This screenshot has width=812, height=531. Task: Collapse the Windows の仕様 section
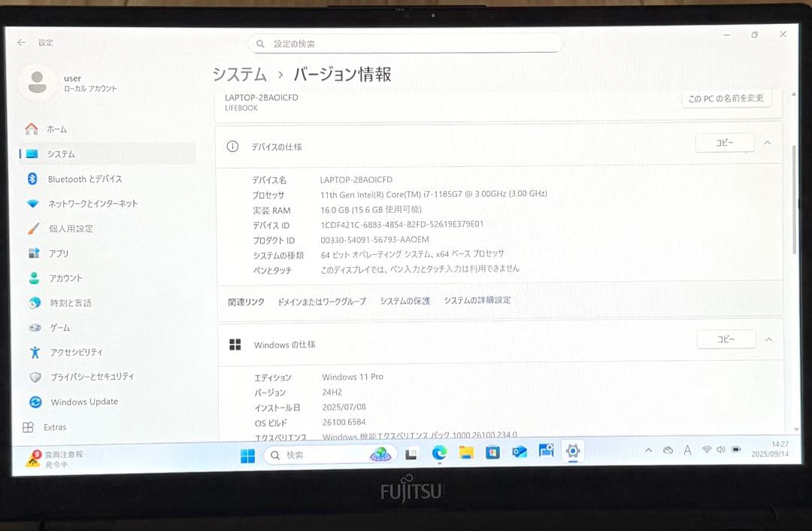pyautogui.click(x=769, y=340)
